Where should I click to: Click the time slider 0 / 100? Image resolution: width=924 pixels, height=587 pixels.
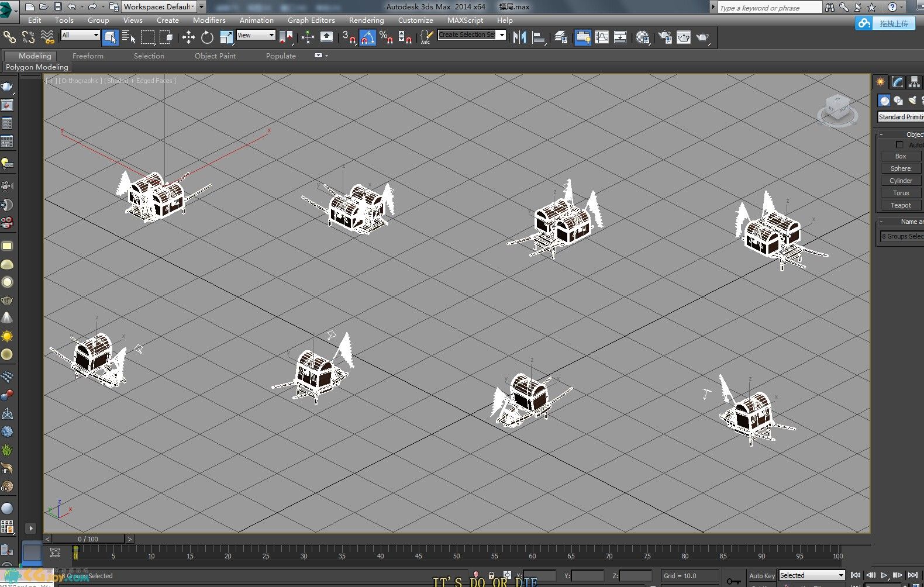pyautogui.click(x=88, y=539)
